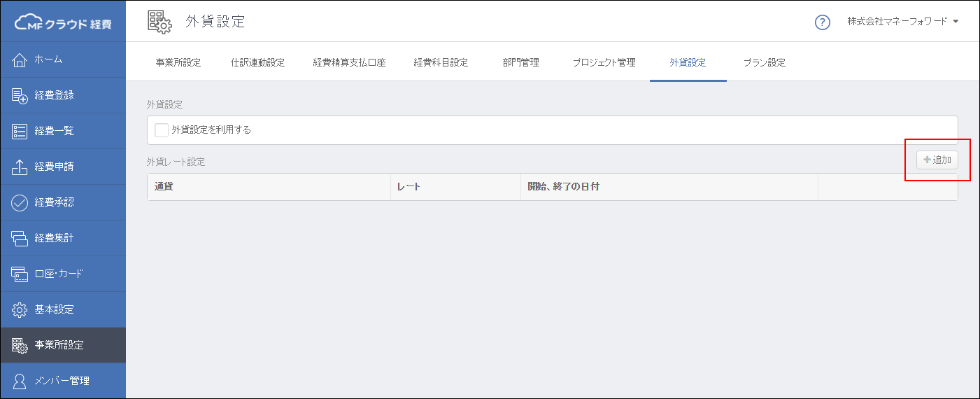This screenshot has width=980, height=399.
Task: Open 経費科目設定 tab
Action: point(441,62)
